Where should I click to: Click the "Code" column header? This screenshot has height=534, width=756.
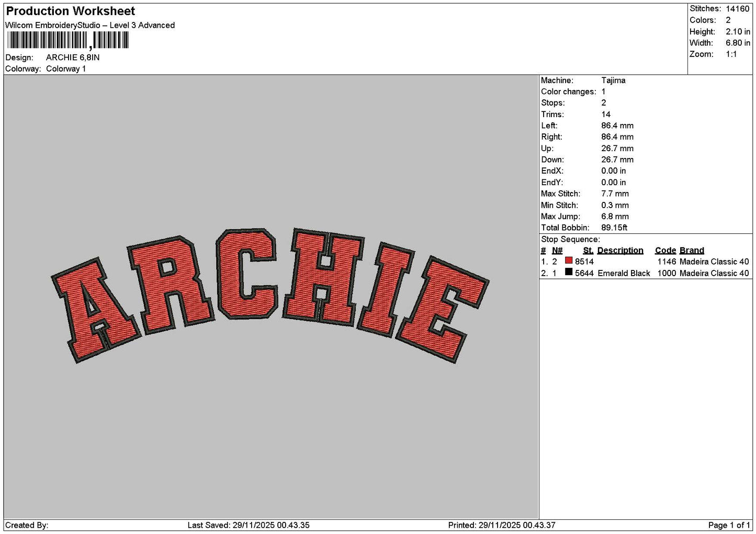[x=665, y=251]
